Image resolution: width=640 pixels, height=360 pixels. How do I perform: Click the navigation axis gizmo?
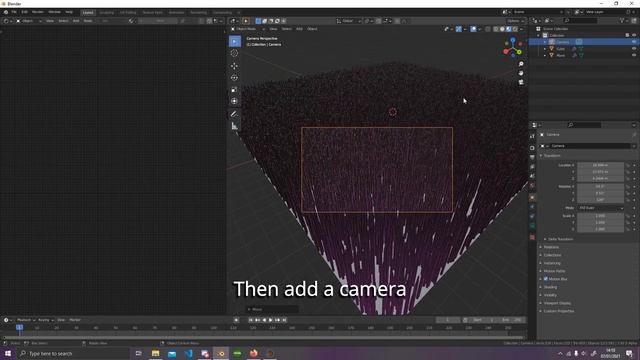click(513, 47)
